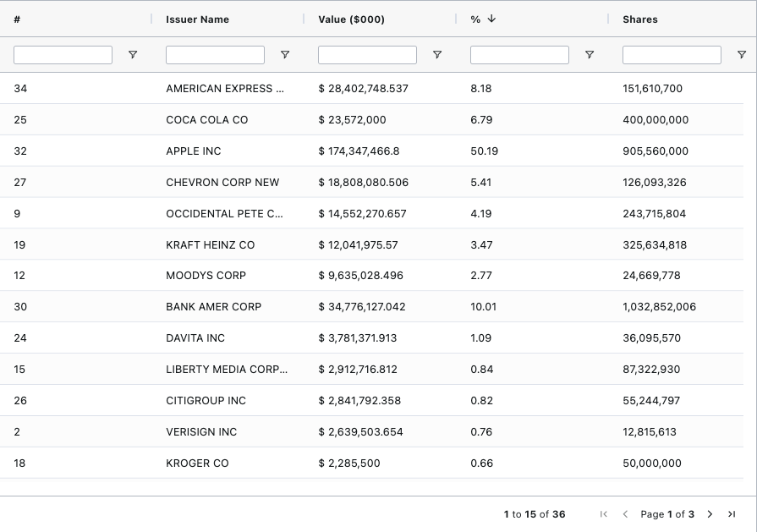
Task: Sort by the Issuer Name column header
Action: click(x=197, y=19)
